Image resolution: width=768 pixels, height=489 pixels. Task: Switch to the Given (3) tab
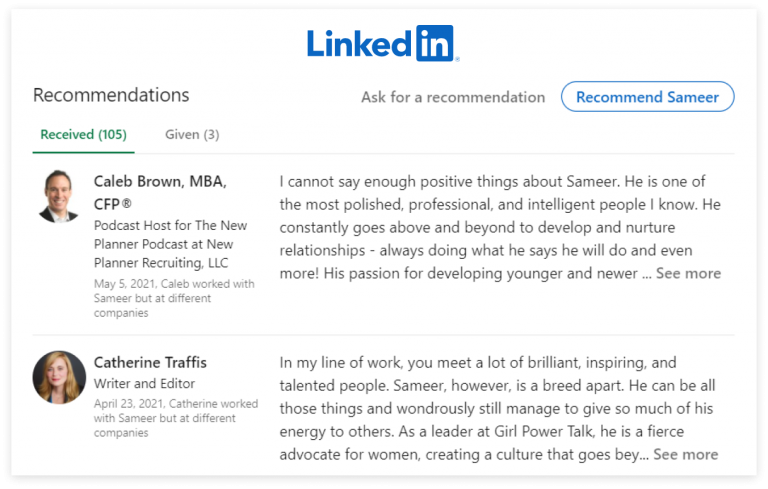(192, 134)
